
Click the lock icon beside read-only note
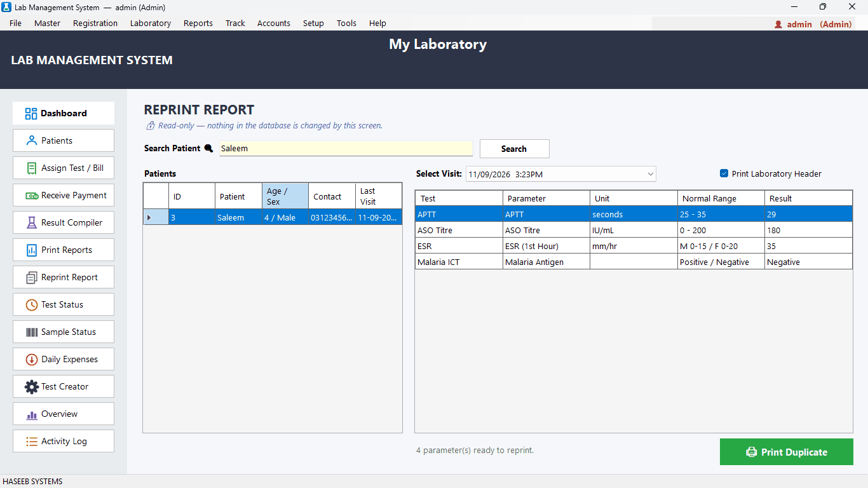[151, 126]
